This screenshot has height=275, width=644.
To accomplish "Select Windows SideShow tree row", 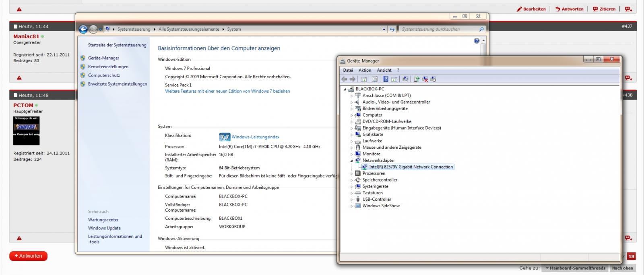I will [x=381, y=206].
